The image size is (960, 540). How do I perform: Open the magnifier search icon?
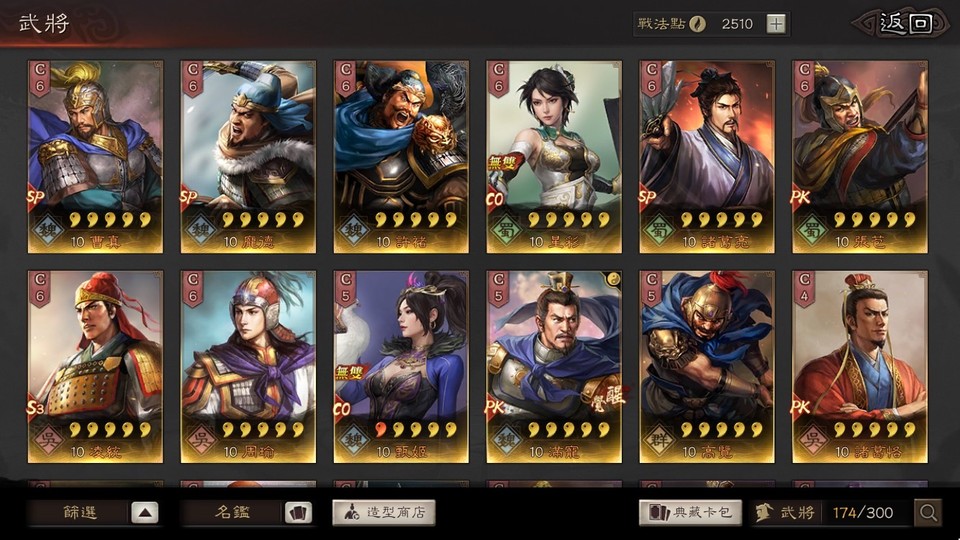point(928,512)
